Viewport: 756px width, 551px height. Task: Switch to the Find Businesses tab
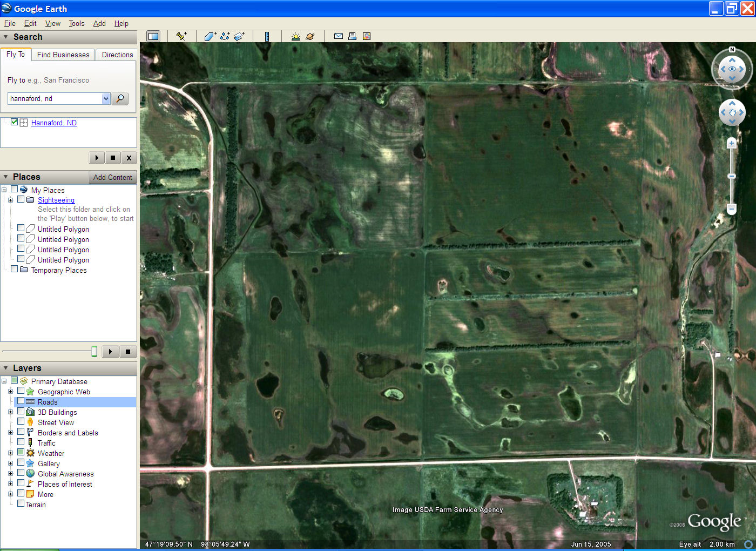[63, 55]
